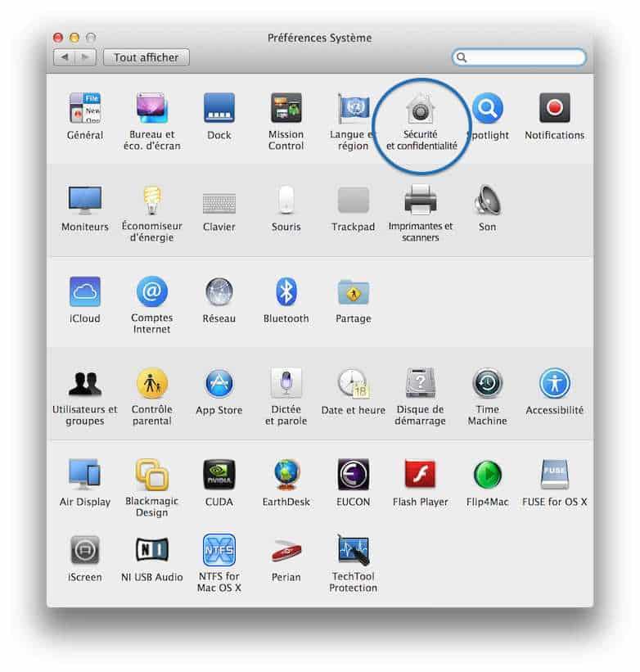Open the Spotlight preferences
The width and height of the screenshot is (640, 672).
coord(488,108)
